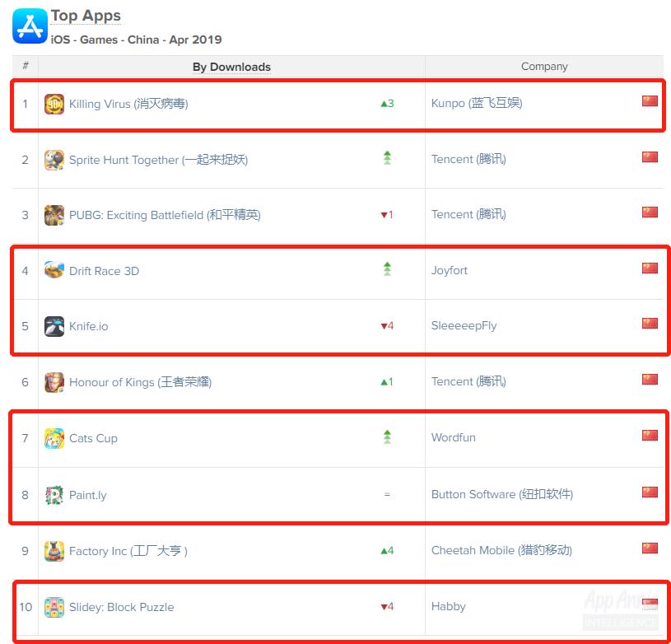Open the Wordfun company link
The width and height of the screenshot is (671, 644).
[x=454, y=438]
